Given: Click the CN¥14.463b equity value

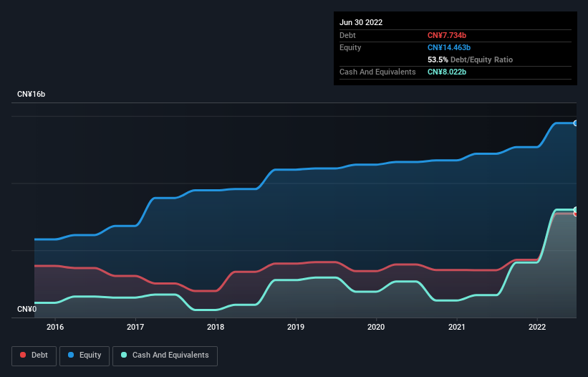Looking at the screenshot, I should click(449, 47).
